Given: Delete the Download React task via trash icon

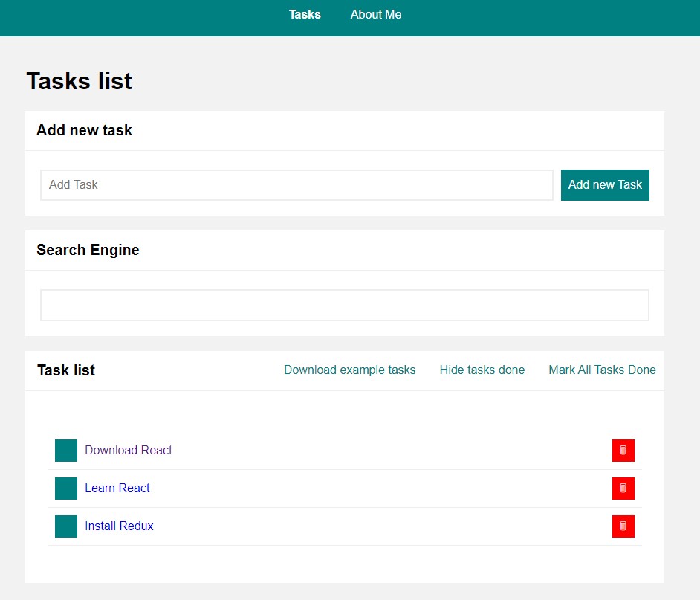Looking at the screenshot, I should pos(623,450).
